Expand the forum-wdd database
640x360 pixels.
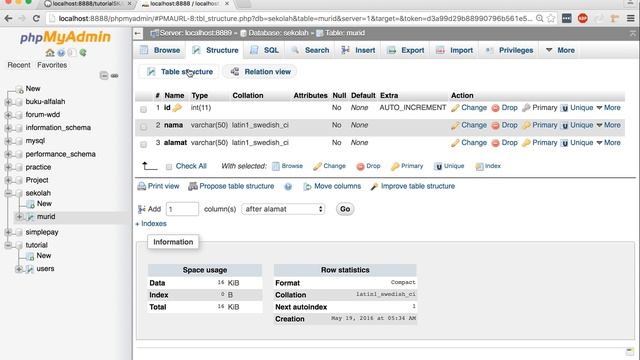coord(8,115)
